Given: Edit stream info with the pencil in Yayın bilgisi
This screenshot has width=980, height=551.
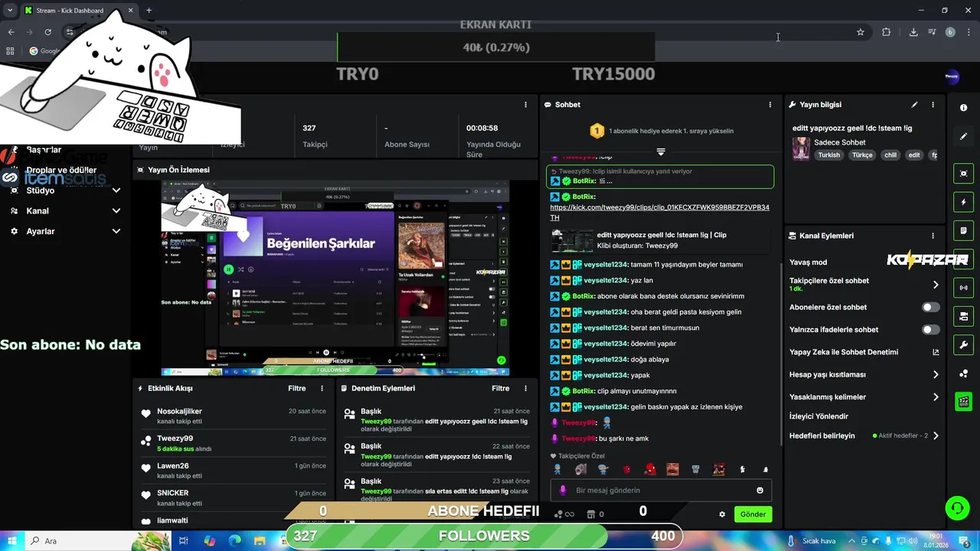Looking at the screenshot, I should pos(914,105).
